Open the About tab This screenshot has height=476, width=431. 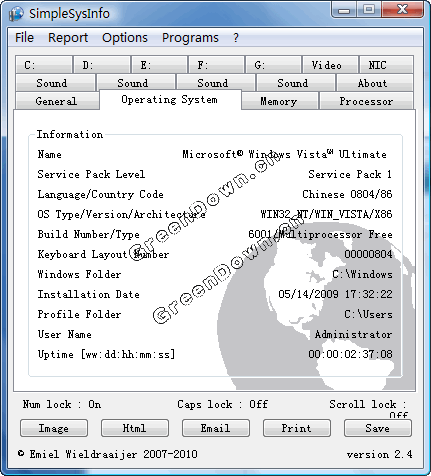(375, 83)
